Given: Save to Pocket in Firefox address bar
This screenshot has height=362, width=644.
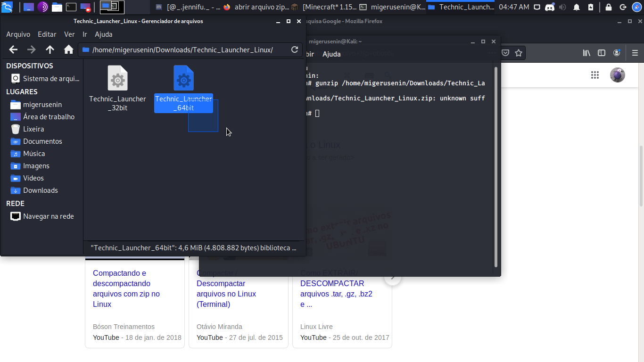Looking at the screenshot, I should (505, 53).
